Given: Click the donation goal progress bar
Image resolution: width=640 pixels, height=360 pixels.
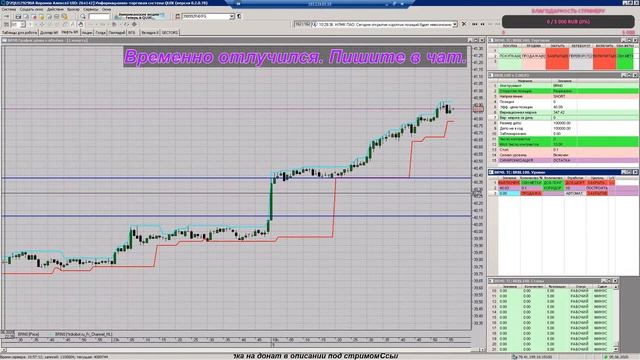Looking at the screenshot, I should [x=568, y=22].
